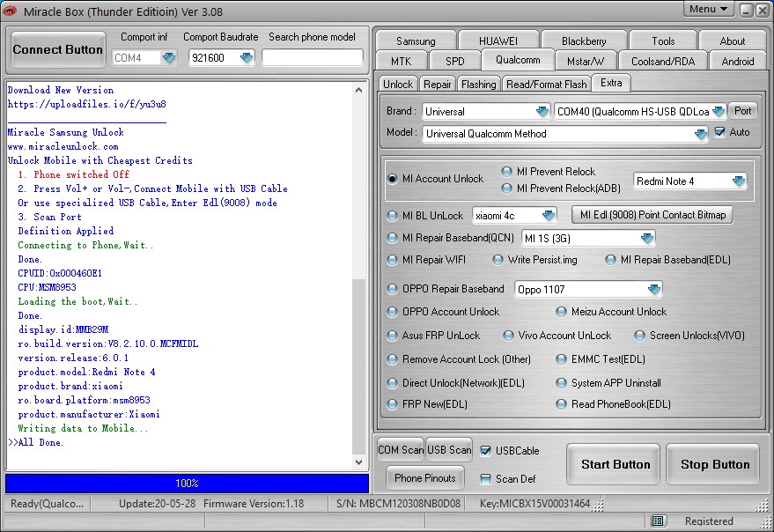Switch to the HUAWEI tab
Screen dimensions: 774x532
click(x=498, y=41)
